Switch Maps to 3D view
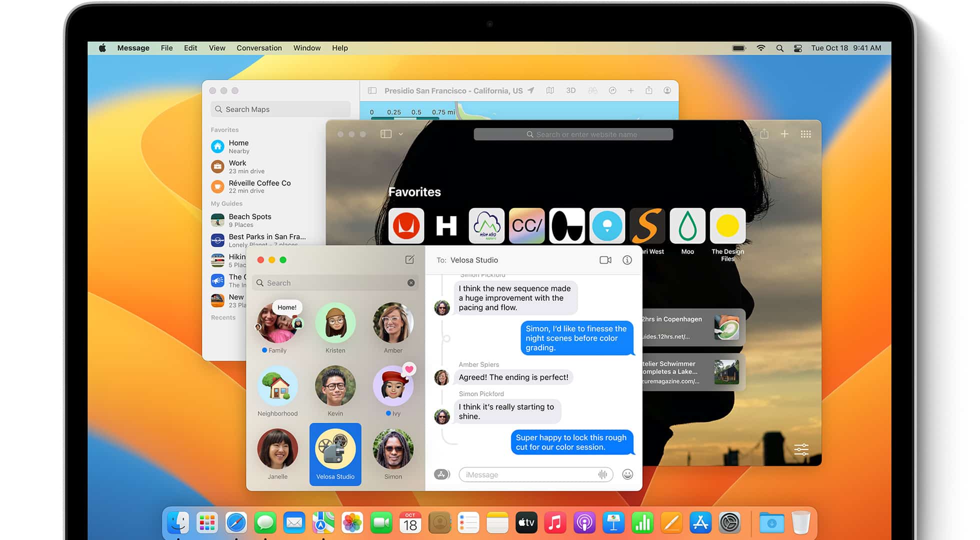 pyautogui.click(x=571, y=90)
